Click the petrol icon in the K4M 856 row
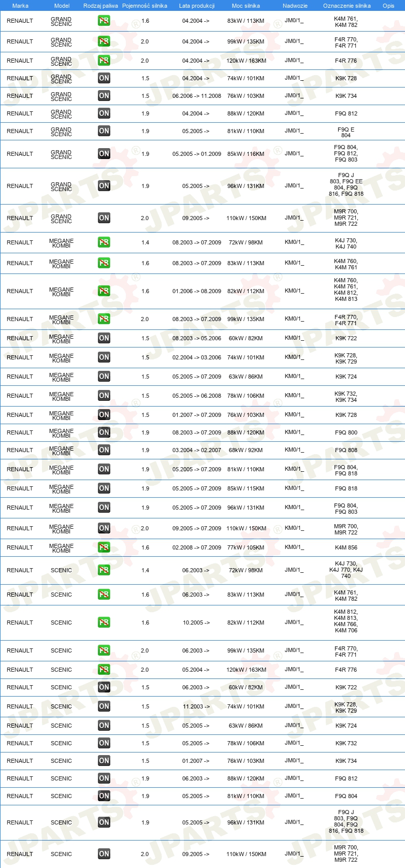The width and height of the screenshot is (405, 868). [x=104, y=547]
